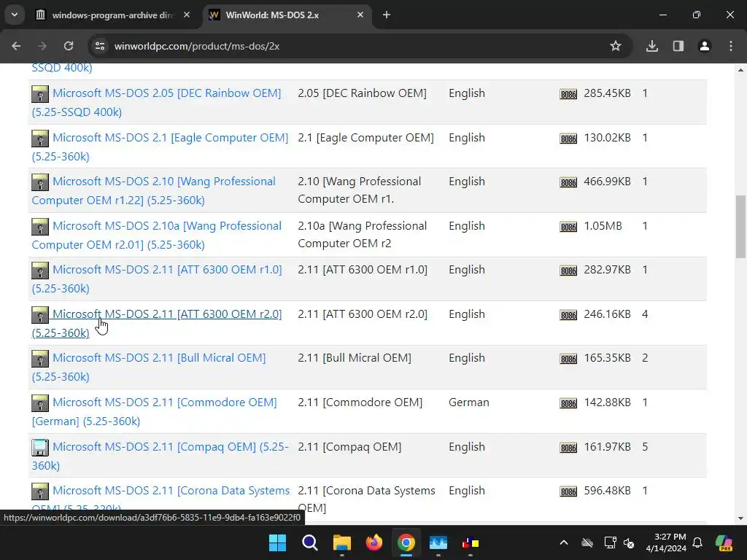The width and height of the screenshot is (747, 560).
Task: Open the Windows Start menu
Action: point(277,542)
